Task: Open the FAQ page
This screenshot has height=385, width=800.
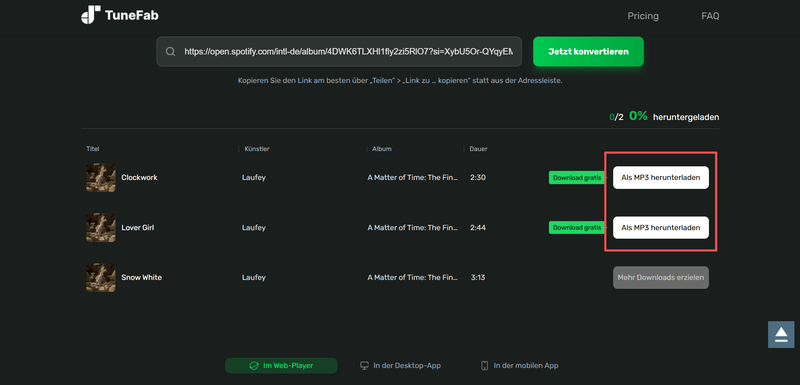Action: point(710,16)
